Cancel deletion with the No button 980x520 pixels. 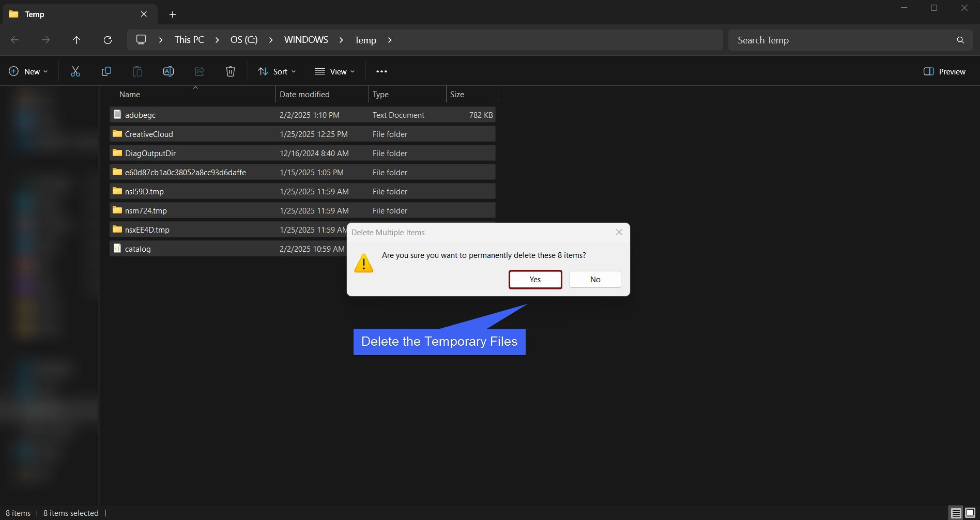click(x=595, y=279)
